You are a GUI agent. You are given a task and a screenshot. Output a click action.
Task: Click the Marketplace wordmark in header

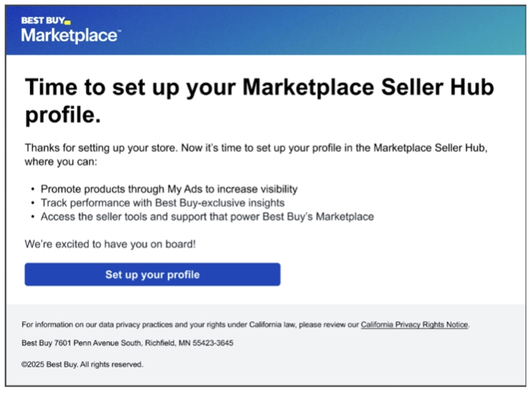click(69, 35)
